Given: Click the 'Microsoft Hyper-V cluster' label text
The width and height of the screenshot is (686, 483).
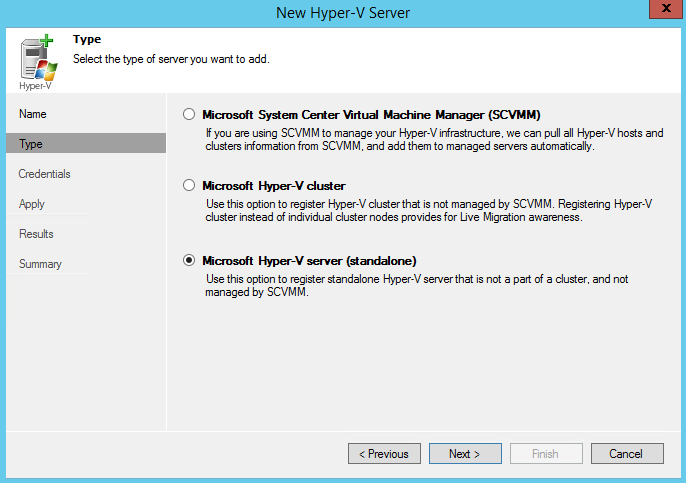Looking at the screenshot, I should click(274, 186).
